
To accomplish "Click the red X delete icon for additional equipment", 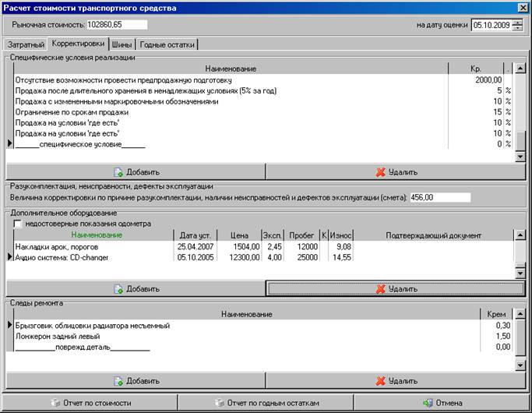I will point(381,288).
